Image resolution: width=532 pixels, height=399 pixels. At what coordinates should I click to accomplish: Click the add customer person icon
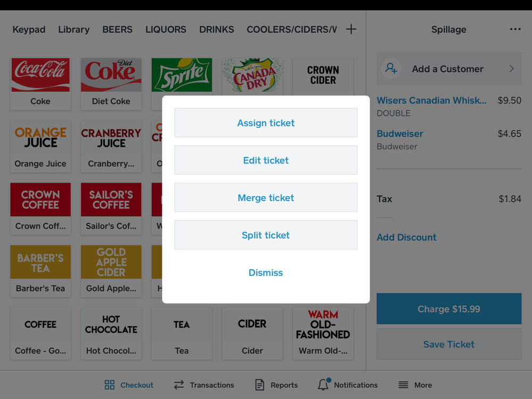[x=390, y=69]
